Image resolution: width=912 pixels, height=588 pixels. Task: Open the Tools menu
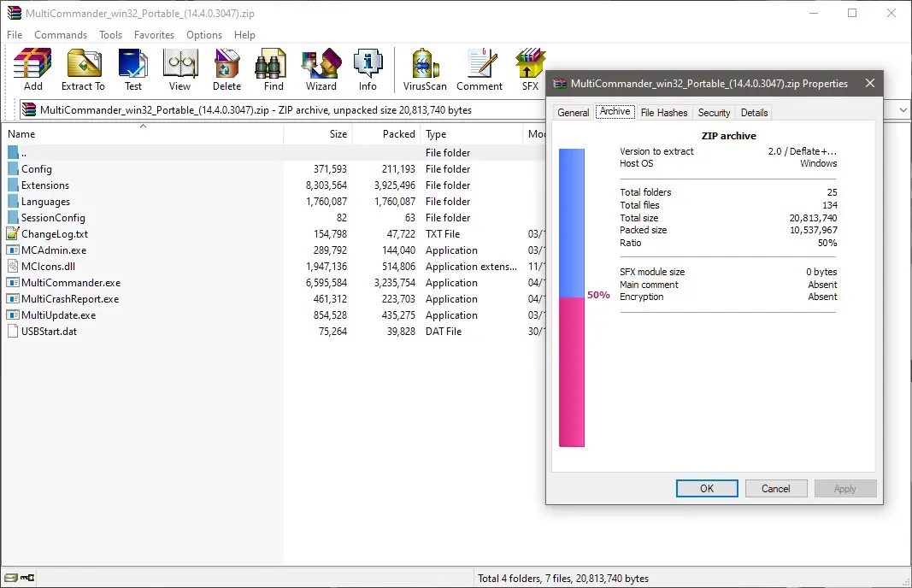110,35
